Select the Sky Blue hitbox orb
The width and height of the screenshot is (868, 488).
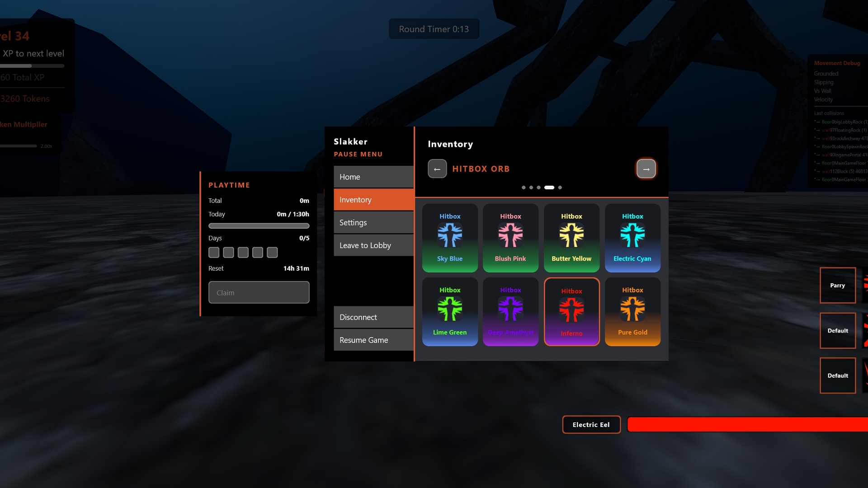[450, 238]
